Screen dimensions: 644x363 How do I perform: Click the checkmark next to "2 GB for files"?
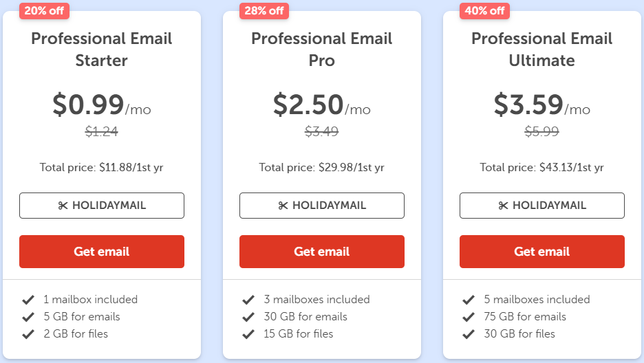(x=28, y=334)
